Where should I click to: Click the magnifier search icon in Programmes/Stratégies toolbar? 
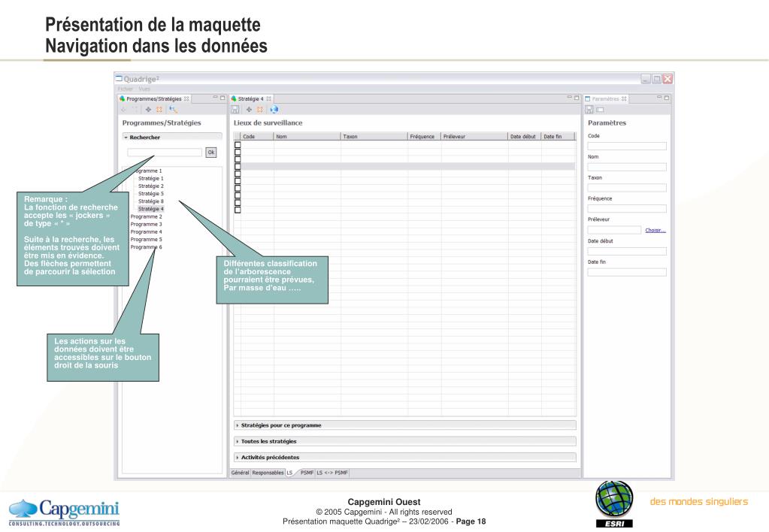click(x=173, y=110)
